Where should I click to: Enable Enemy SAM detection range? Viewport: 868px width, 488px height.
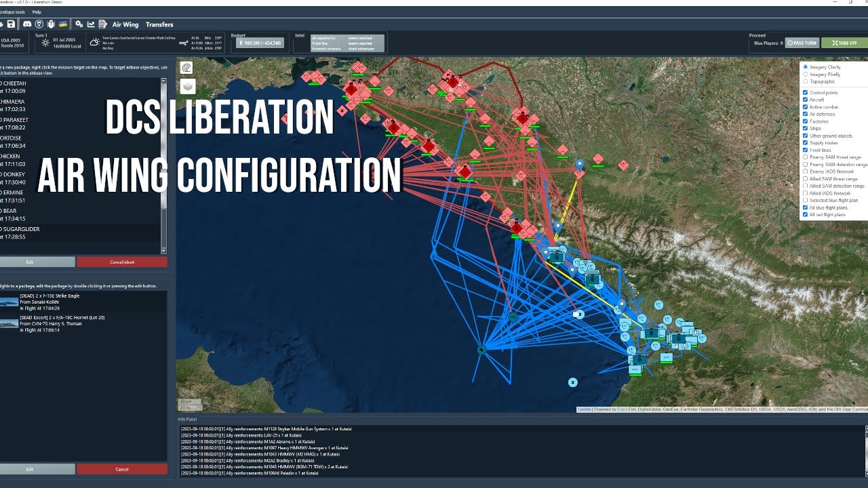[805, 165]
